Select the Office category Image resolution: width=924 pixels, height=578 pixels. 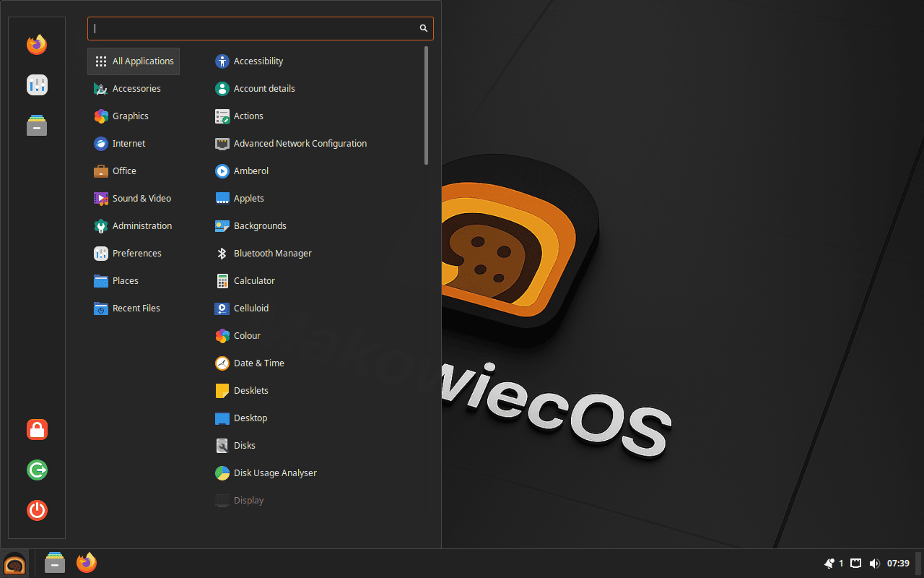[134, 171]
